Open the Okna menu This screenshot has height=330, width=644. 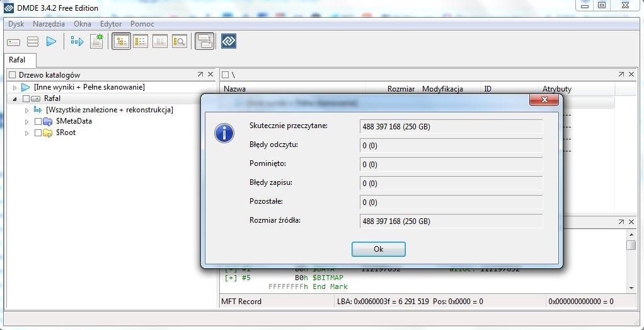pos(83,24)
